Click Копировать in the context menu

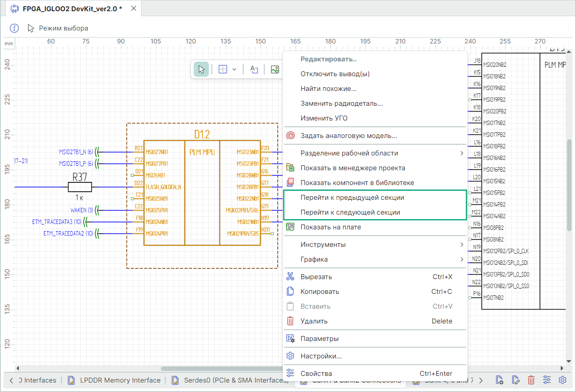coord(319,292)
